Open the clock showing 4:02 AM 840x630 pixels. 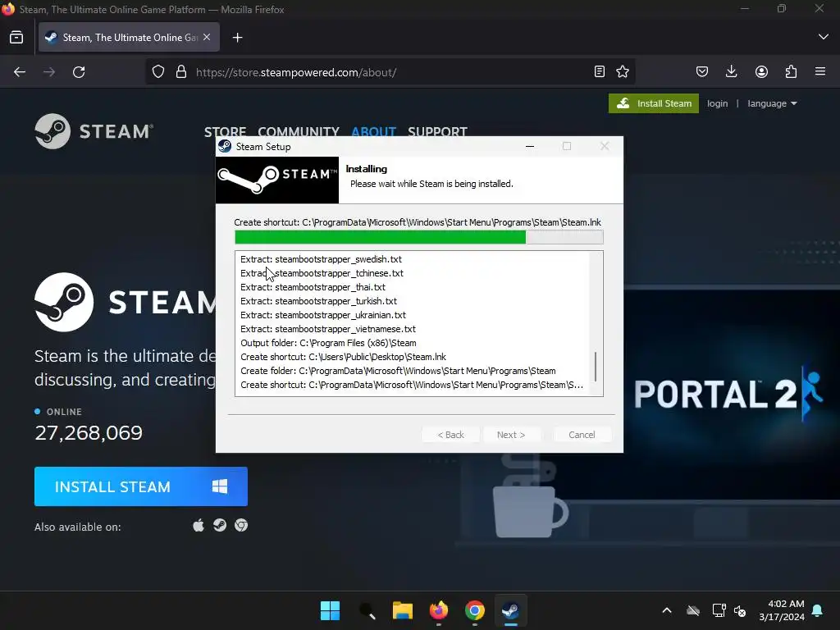[782, 610]
